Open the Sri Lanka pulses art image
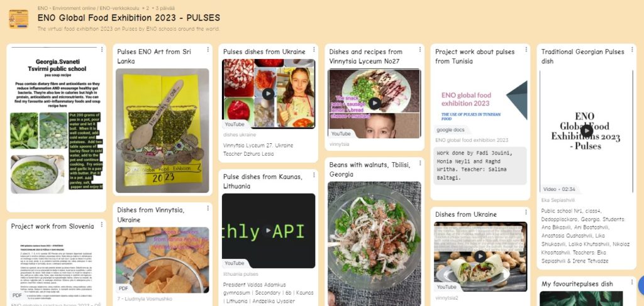644x306 pixels. tap(162, 131)
